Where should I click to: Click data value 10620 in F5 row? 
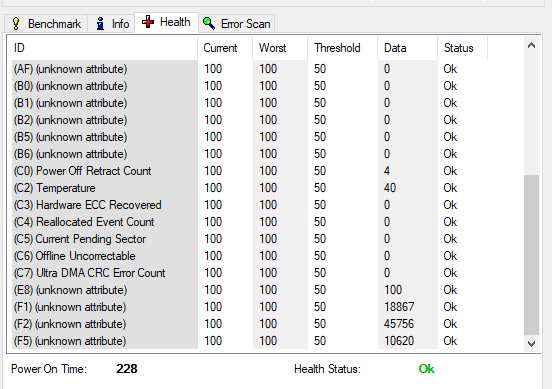(399, 341)
